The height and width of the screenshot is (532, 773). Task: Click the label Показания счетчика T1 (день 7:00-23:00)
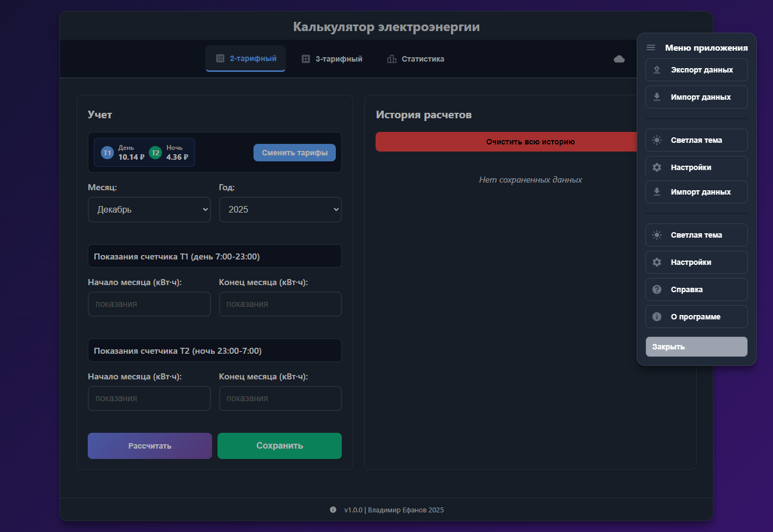tap(177, 257)
